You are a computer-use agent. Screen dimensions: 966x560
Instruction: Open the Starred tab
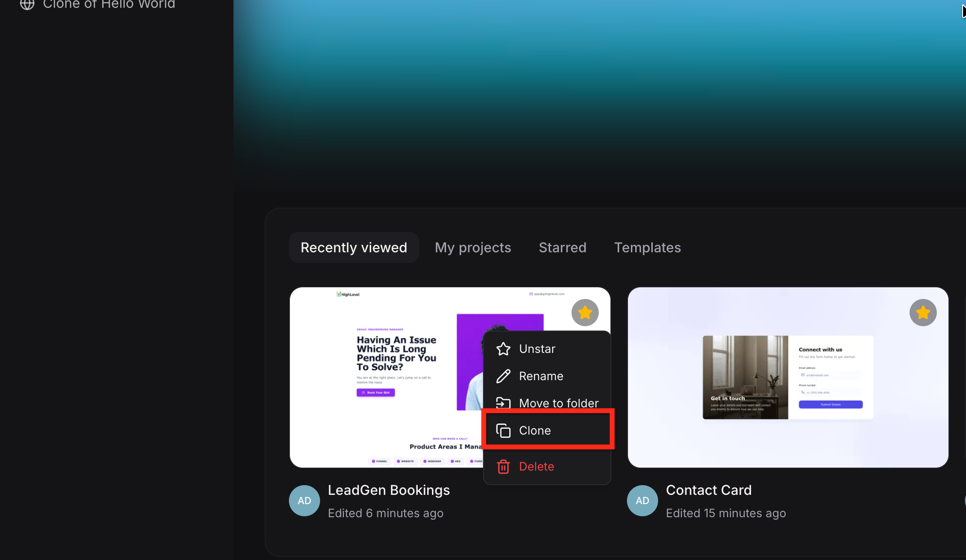click(562, 247)
